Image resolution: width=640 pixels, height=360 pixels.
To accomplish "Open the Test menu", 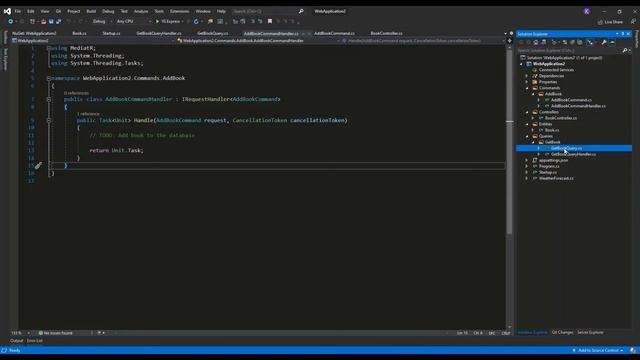I will click(x=124, y=11).
